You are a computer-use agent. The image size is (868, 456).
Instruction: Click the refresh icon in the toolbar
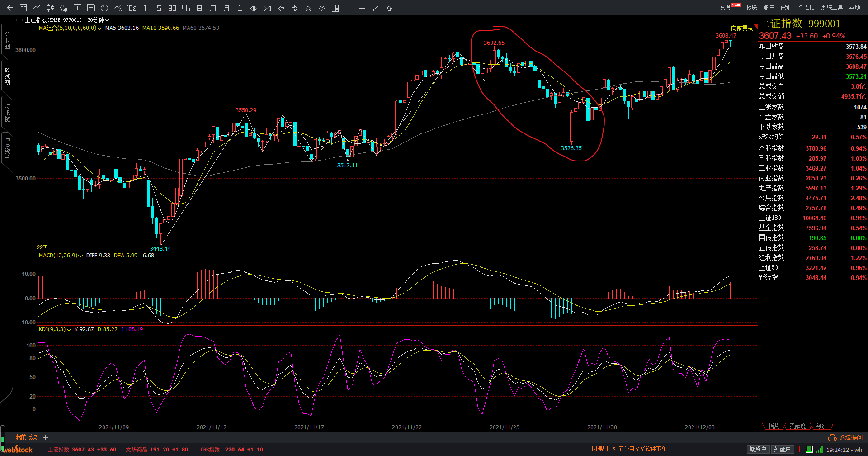click(104, 8)
